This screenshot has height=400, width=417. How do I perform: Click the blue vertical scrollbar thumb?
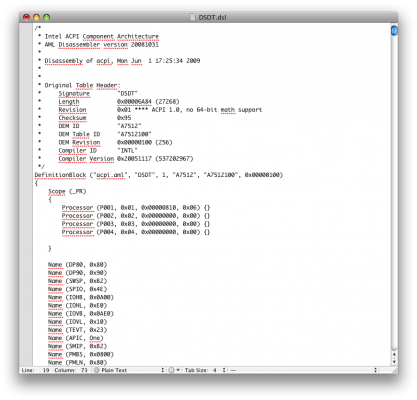tap(394, 30)
